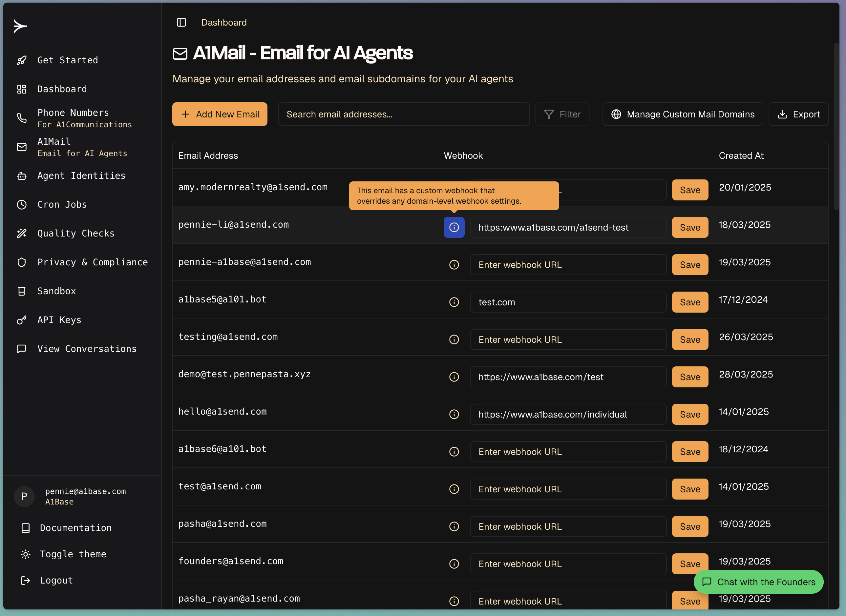This screenshot has height=616, width=846.
Task: Open Privacy & Compliance page
Action: pos(93,262)
